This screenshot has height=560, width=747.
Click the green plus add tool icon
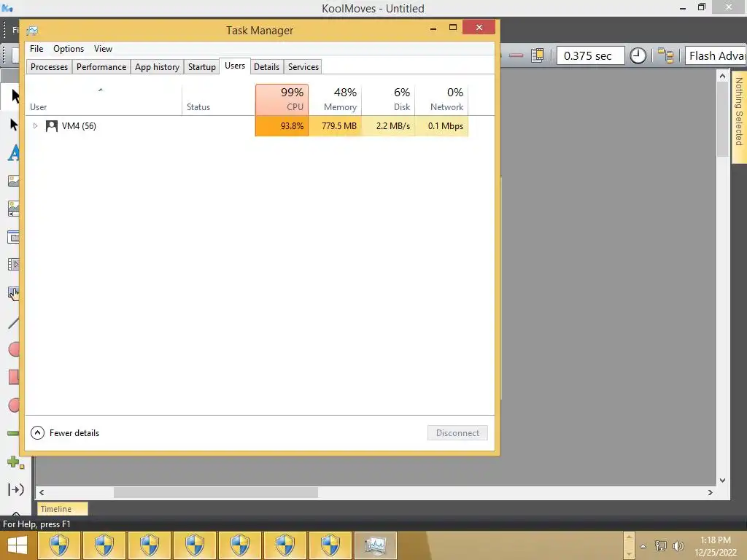coord(15,462)
